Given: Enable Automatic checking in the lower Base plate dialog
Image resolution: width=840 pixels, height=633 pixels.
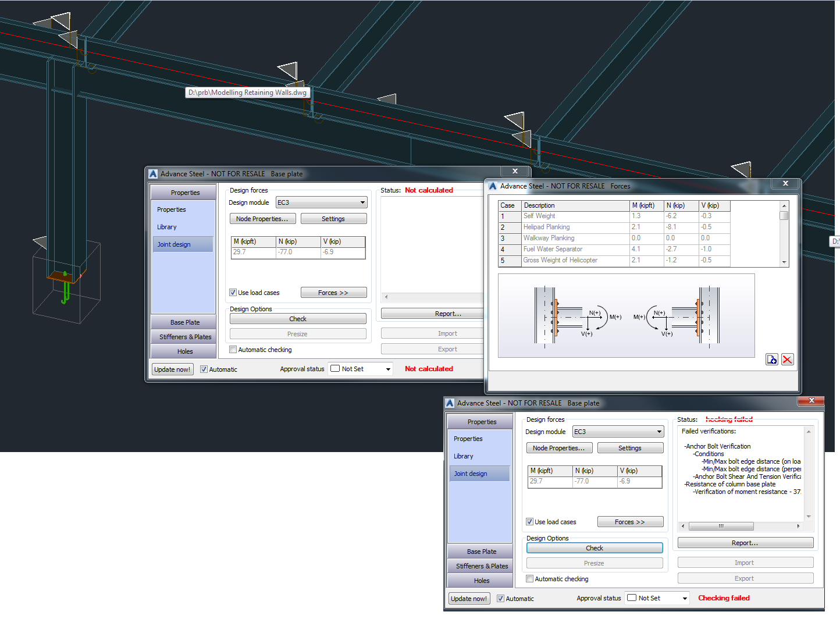Looking at the screenshot, I should click(x=530, y=578).
